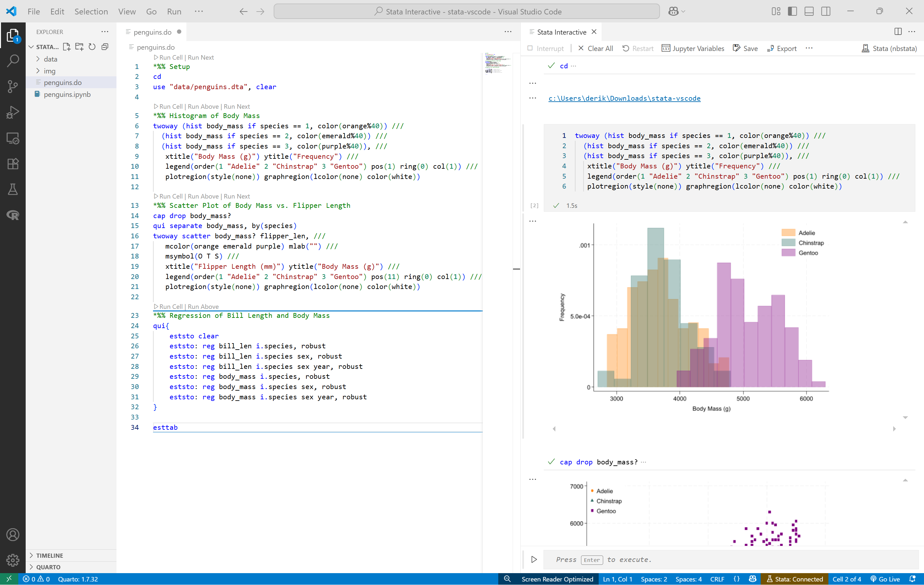924x585 pixels.
Task: Open more menu items in menu bar
Action: click(x=199, y=12)
